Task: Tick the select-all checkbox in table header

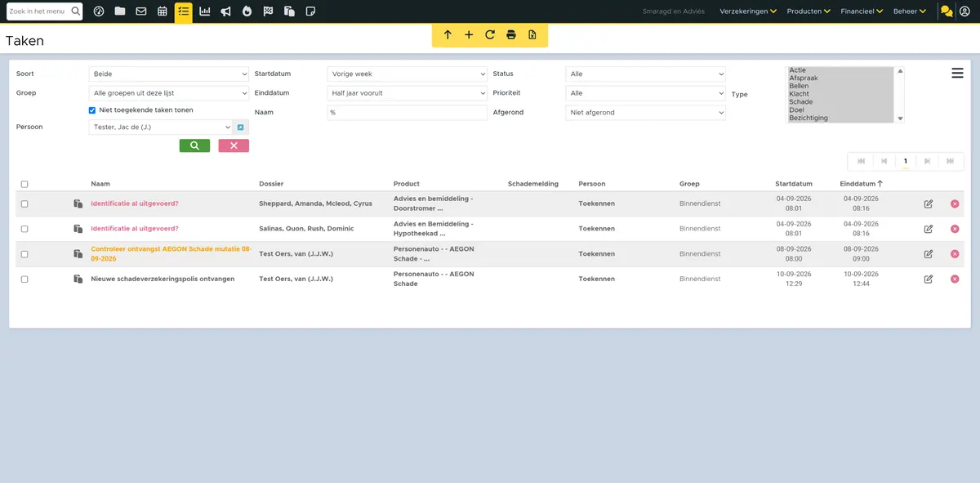Action: click(x=24, y=184)
